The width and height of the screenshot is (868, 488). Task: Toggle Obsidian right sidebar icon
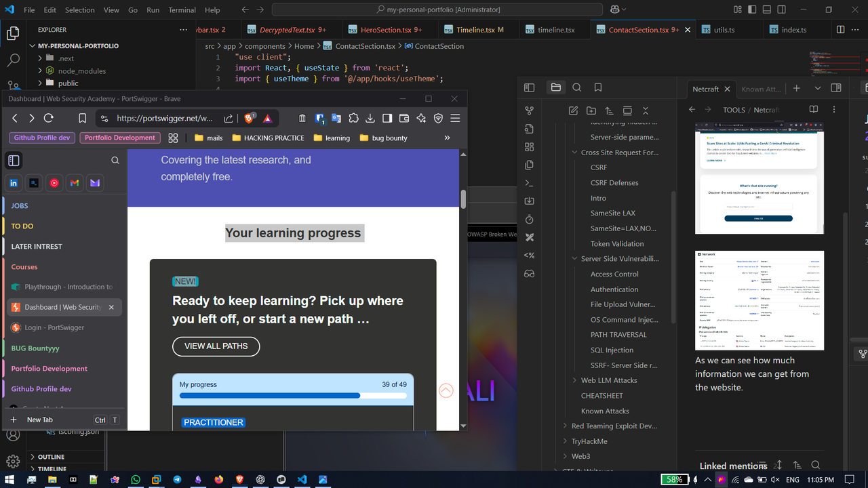click(836, 88)
